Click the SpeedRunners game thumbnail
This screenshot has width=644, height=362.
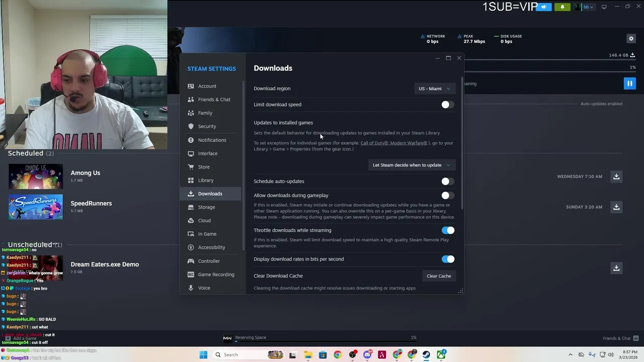click(x=36, y=207)
